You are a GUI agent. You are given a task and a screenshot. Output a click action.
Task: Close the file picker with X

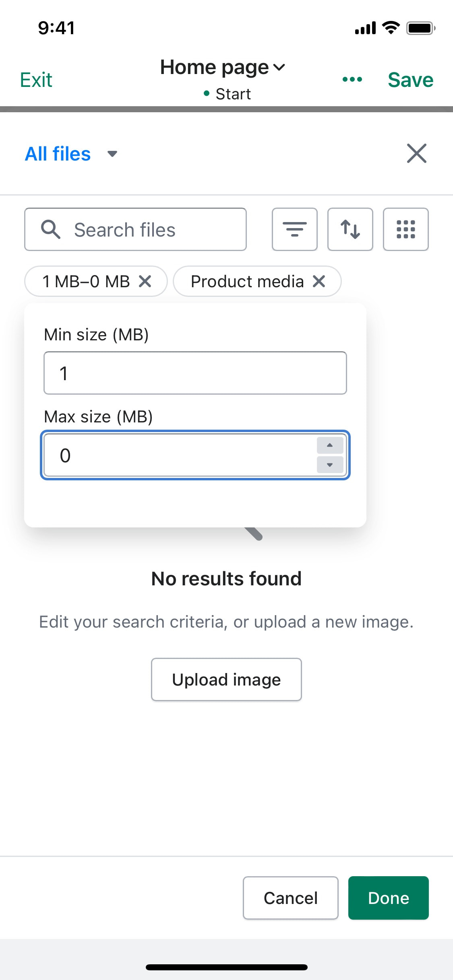(x=416, y=153)
